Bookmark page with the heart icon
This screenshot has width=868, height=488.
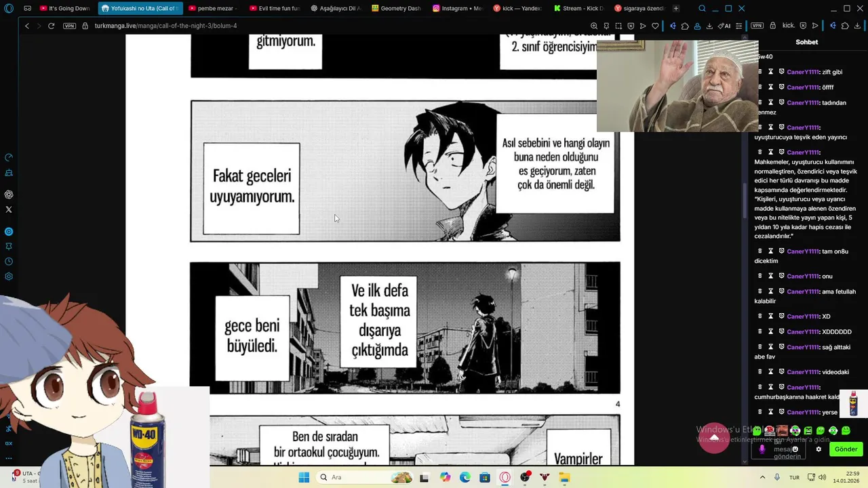[655, 26]
